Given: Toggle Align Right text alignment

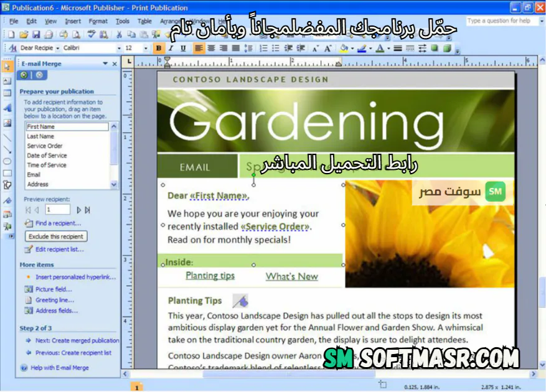Looking at the screenshot, I should 224,48.
